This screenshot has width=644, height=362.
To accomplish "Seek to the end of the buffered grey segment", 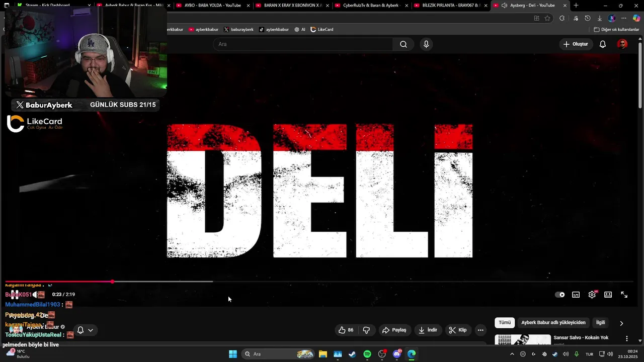I will 212,282.
